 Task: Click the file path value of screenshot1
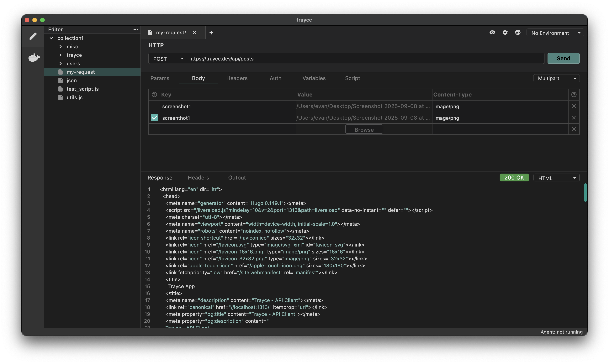click(364, 106)
